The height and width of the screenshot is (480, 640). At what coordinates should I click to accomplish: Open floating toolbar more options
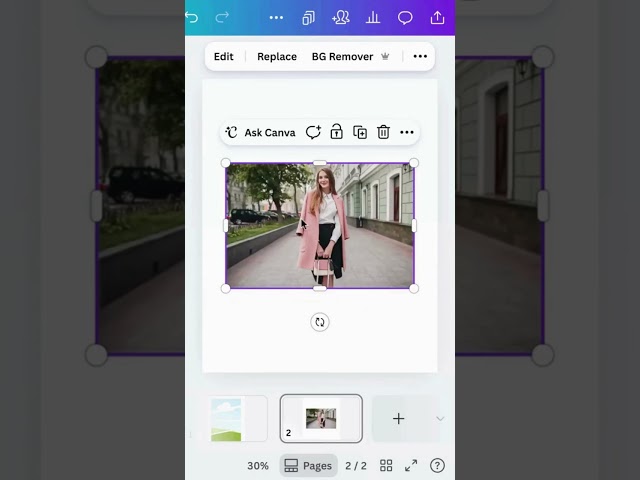pos(407,132)
